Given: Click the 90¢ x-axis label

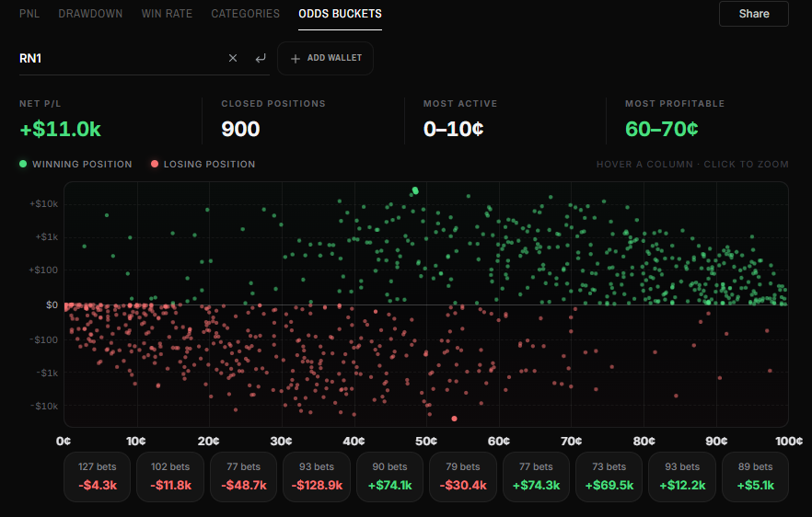Looking at the screenshot, I should point(716,441).
